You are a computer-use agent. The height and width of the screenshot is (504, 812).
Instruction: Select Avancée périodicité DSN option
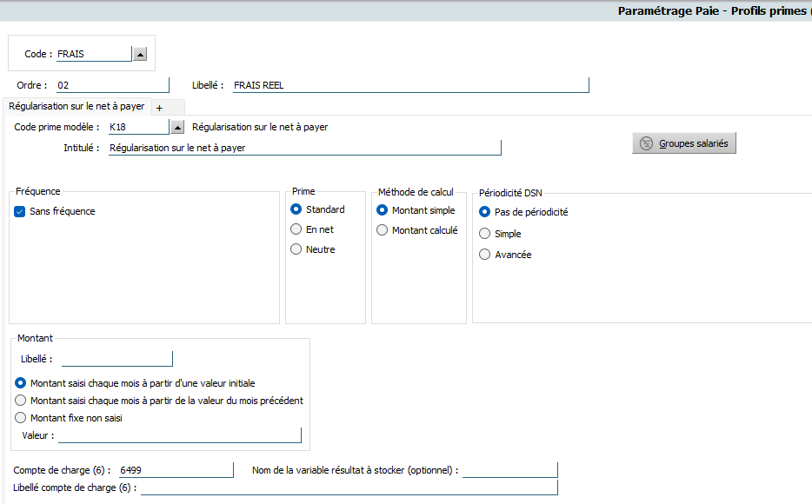485,255
